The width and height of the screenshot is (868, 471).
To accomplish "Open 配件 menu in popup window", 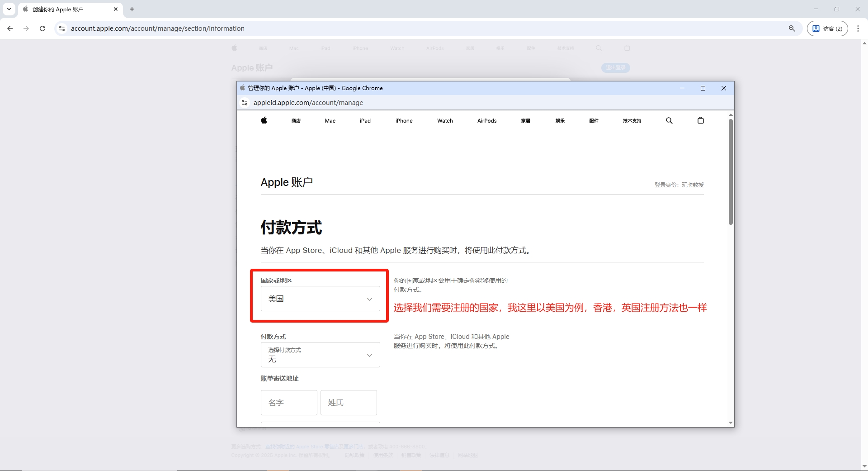I will point(594,121).
